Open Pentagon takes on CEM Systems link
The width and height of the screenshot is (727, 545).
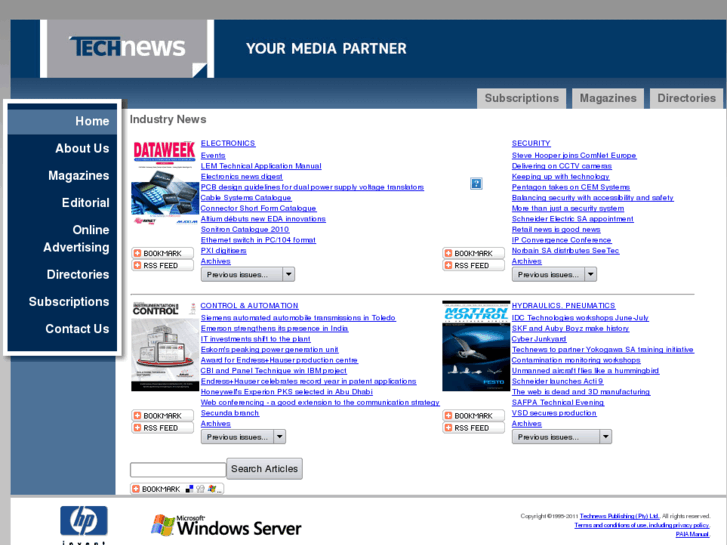571,187
